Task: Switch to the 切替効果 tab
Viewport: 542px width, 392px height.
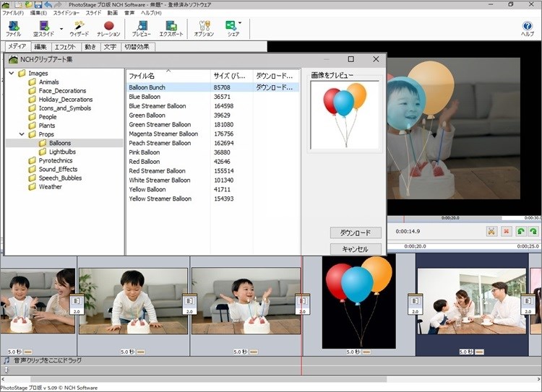Action: [137, 47]
